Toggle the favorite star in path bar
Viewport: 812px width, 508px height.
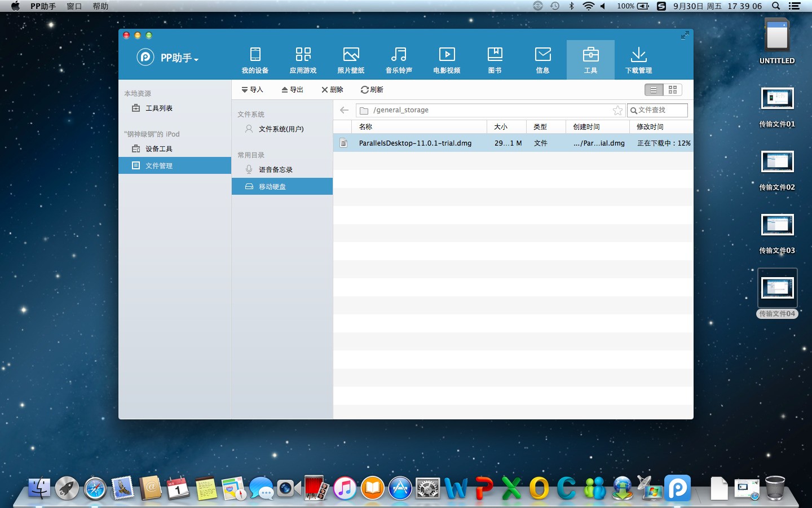(x=617, y=111)
